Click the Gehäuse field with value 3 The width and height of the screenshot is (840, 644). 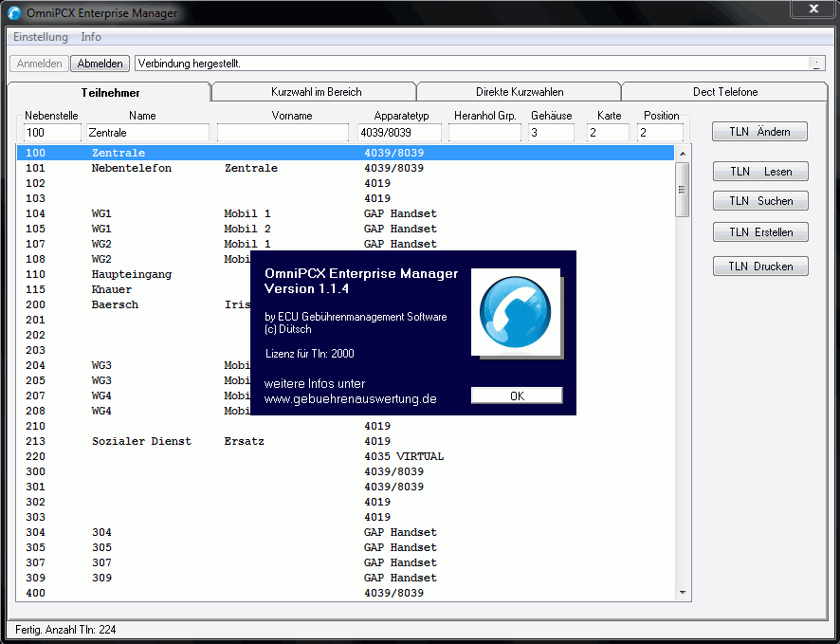551,133
